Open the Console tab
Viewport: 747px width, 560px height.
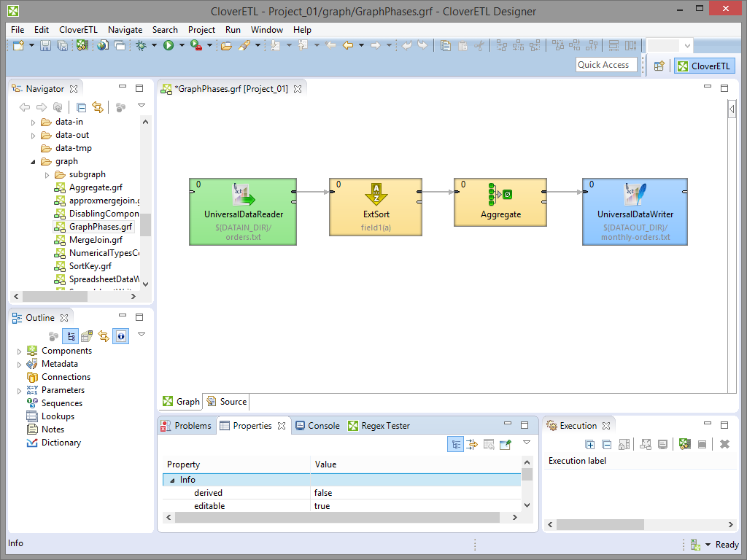[x=317, y=426]
